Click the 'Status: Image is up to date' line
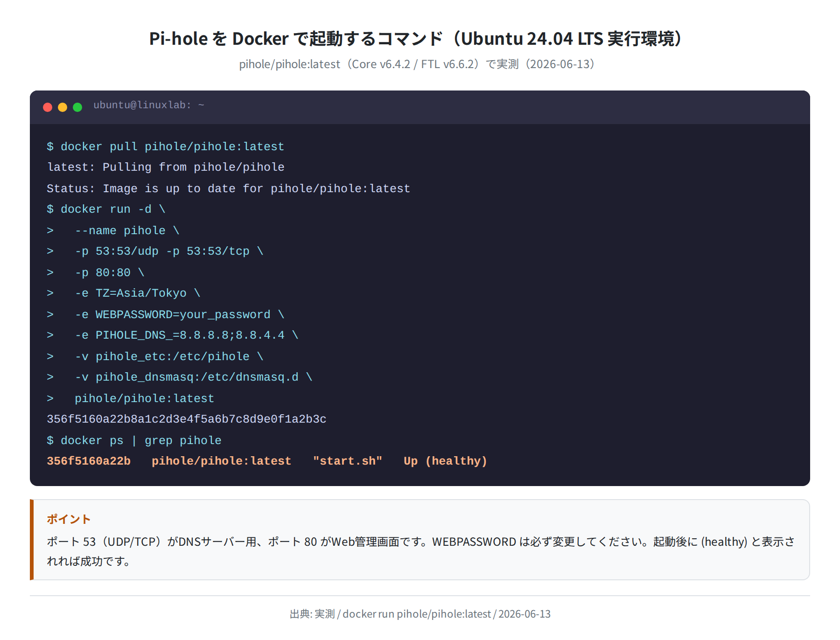Viewport: 840px width, 640px height. 228,188
